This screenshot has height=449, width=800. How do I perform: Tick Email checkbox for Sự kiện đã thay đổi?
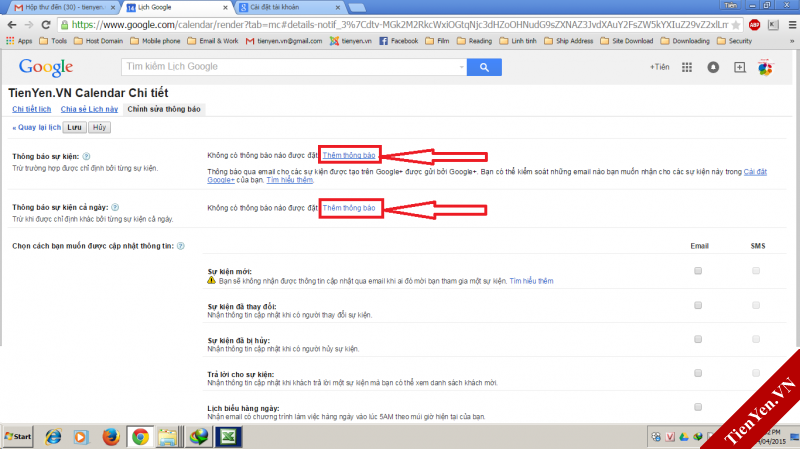(698, 305)
